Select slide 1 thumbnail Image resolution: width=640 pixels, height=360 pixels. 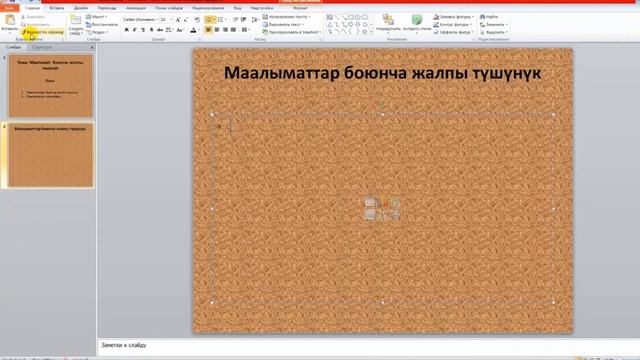click(x=51, y=86)
